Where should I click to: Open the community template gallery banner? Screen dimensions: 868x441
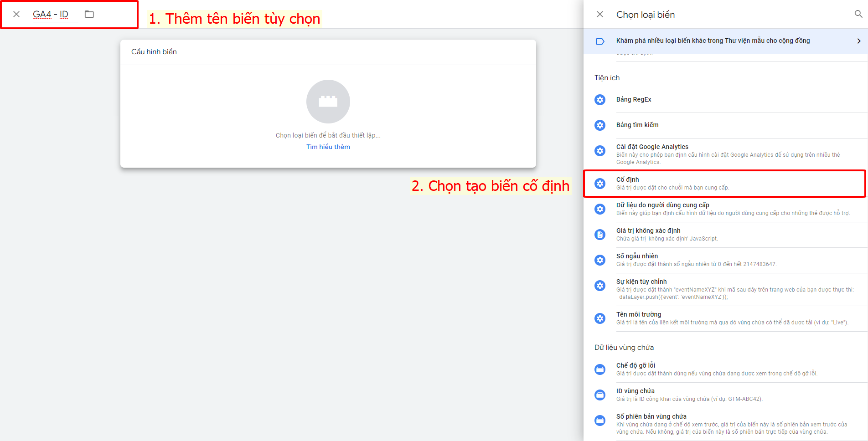[x=726, y=41]
